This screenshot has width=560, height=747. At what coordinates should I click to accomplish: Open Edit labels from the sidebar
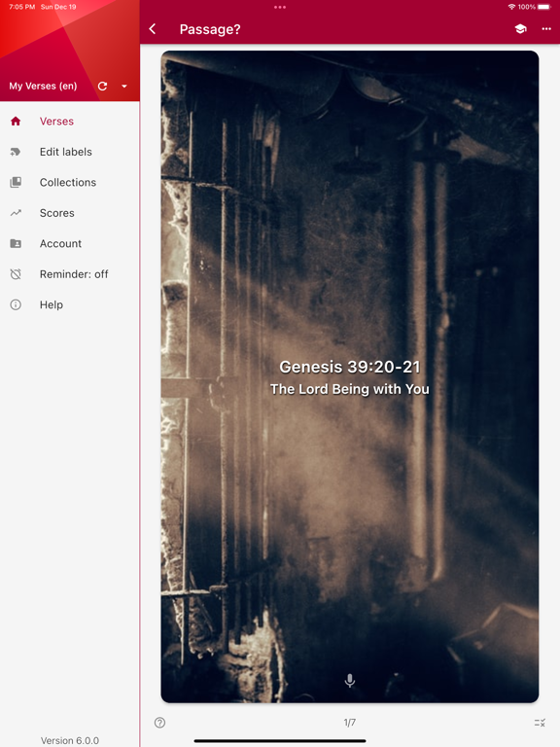pos(70,152)
